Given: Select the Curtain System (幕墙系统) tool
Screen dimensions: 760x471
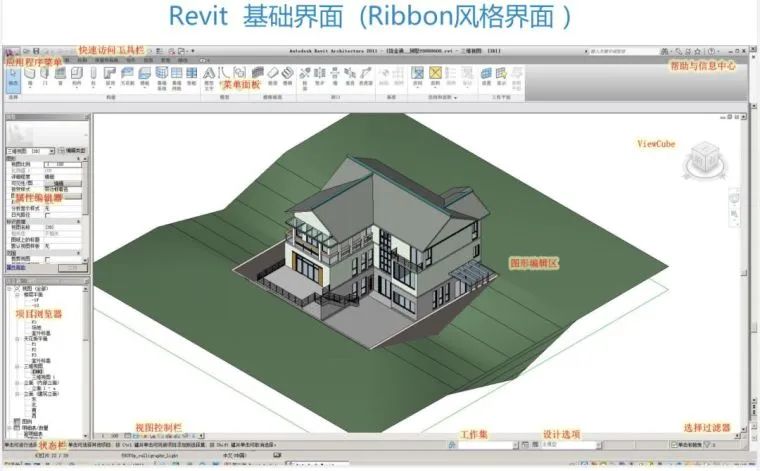Looking at the screenshot, I should (x=161, y=79).
